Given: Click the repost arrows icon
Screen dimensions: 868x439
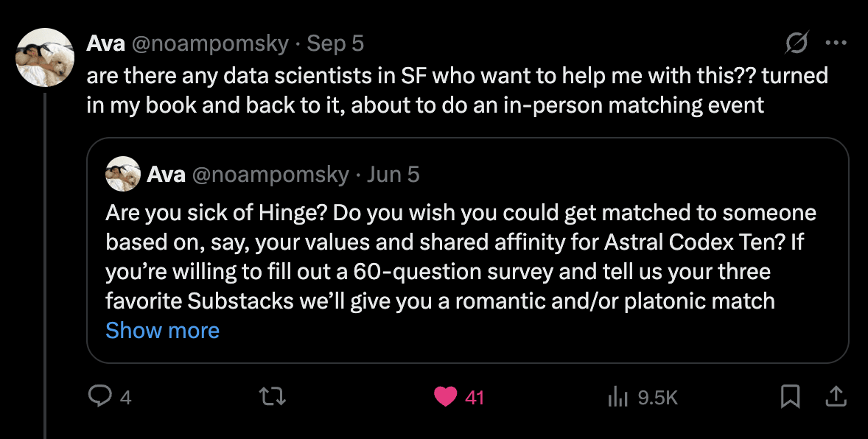Looking at the screenshot, I should 273,397.
